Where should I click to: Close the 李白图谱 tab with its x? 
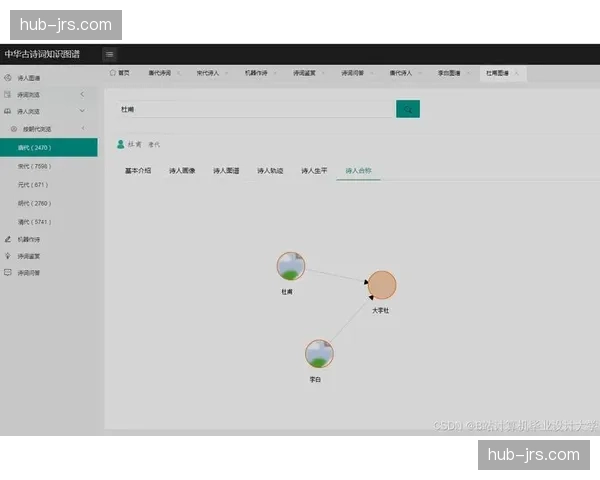click(x=468, y=73)
